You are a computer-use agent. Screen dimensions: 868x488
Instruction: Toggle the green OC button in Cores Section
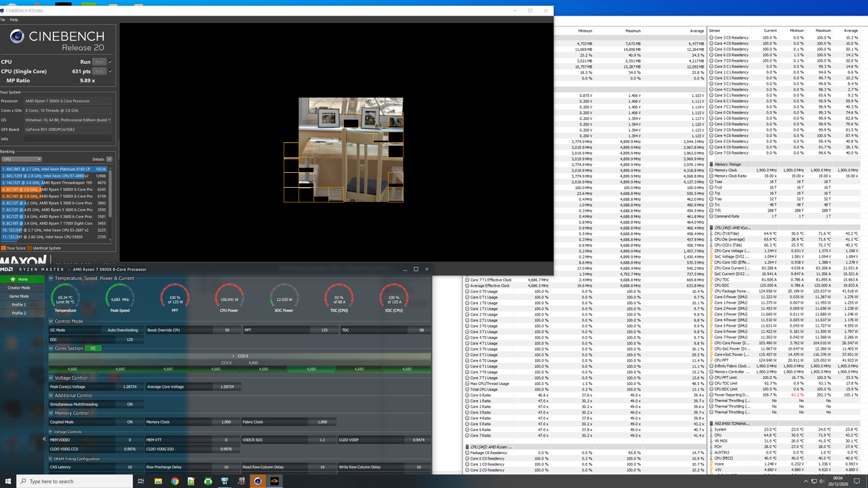point(94,348)
